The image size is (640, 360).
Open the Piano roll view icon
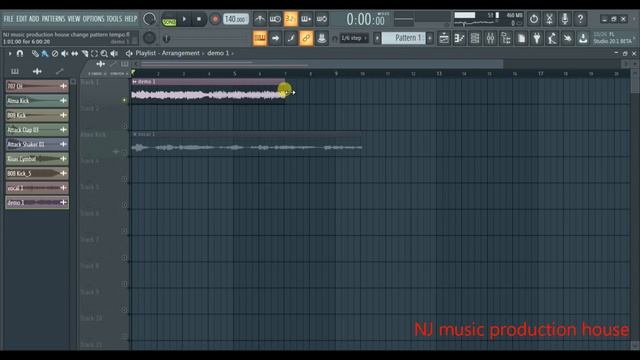pos(459,38)
